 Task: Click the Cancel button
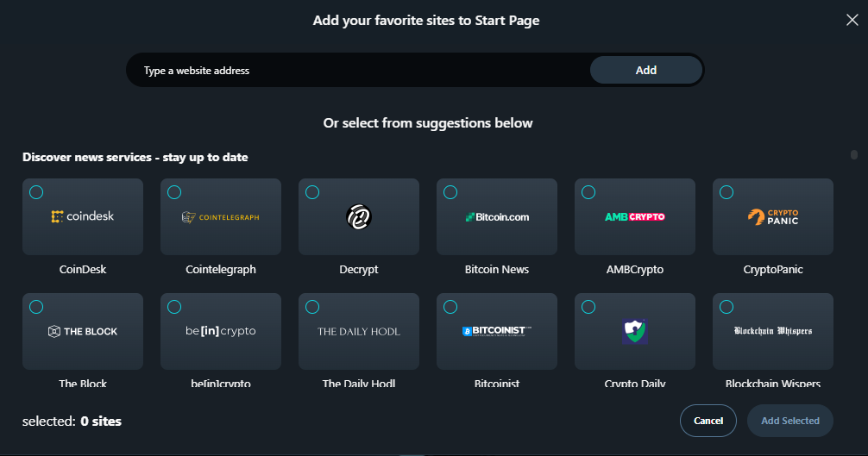[x=708, y=421]
